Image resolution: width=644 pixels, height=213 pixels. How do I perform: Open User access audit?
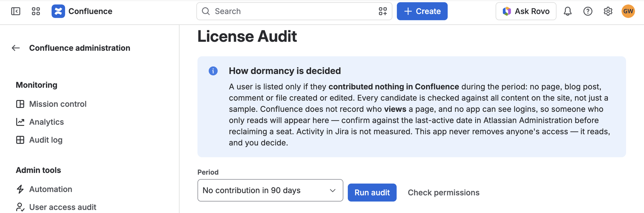(63, 207)
